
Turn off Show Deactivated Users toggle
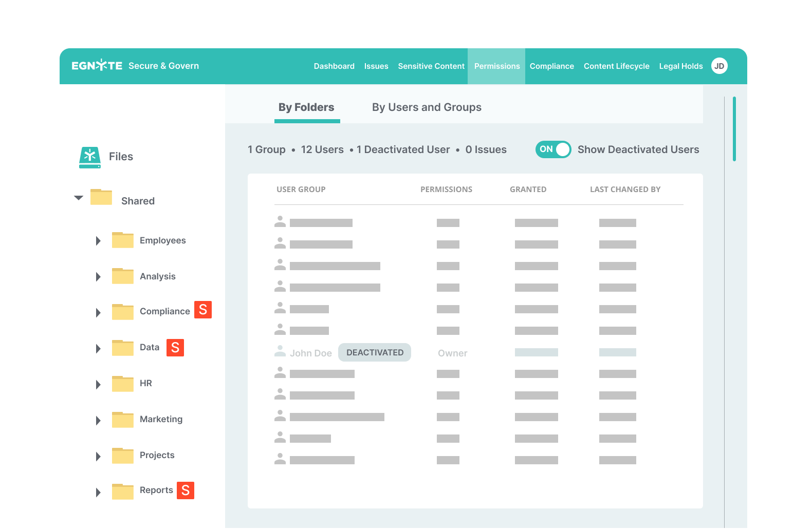coord(553,149)
